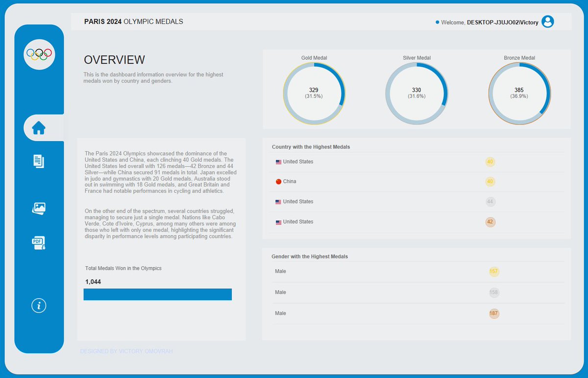This screenshot has height=378, width=588.
Task: Select the Male label beside 187
Action: tap(280, 313)
